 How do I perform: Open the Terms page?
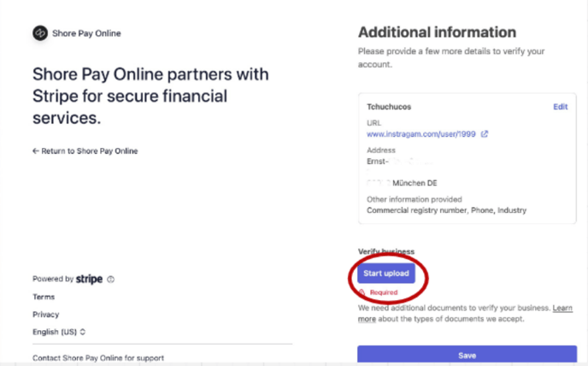(44, 297)
